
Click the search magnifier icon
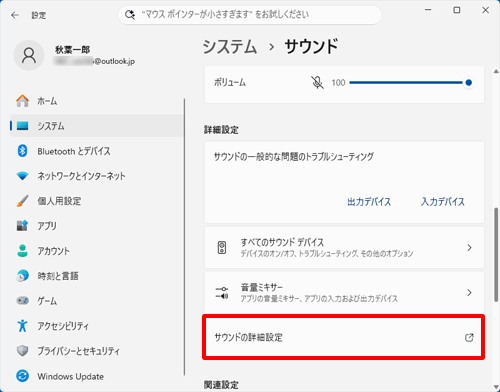[130, 15]
